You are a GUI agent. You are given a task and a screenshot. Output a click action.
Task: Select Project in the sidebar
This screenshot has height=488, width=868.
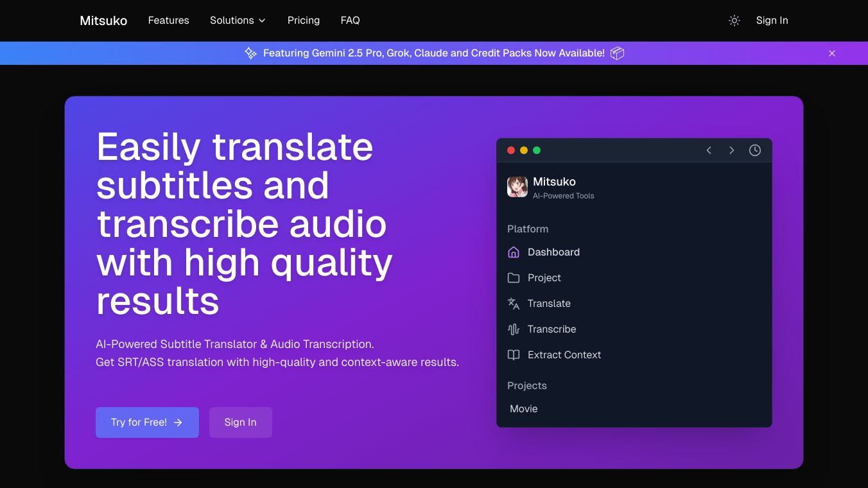[x=544, y=278]
